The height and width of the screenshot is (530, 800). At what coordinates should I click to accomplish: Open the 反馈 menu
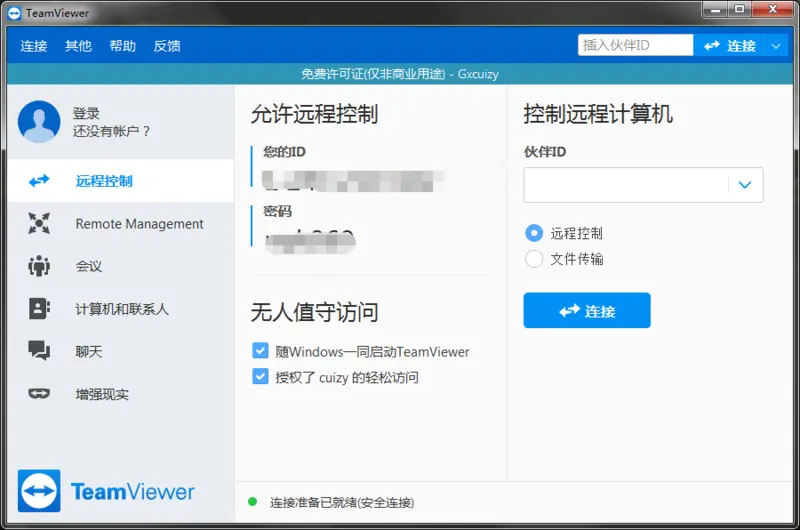coord(167,46)
